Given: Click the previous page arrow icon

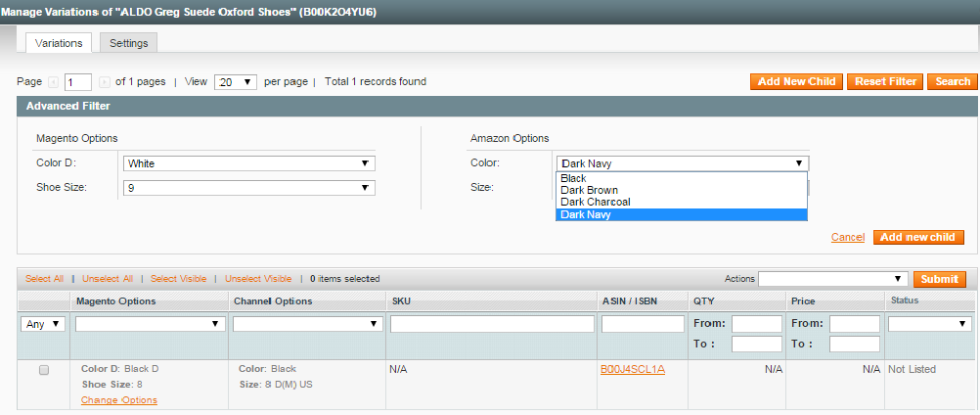Looking at the screenshot, I should [54, 82].
